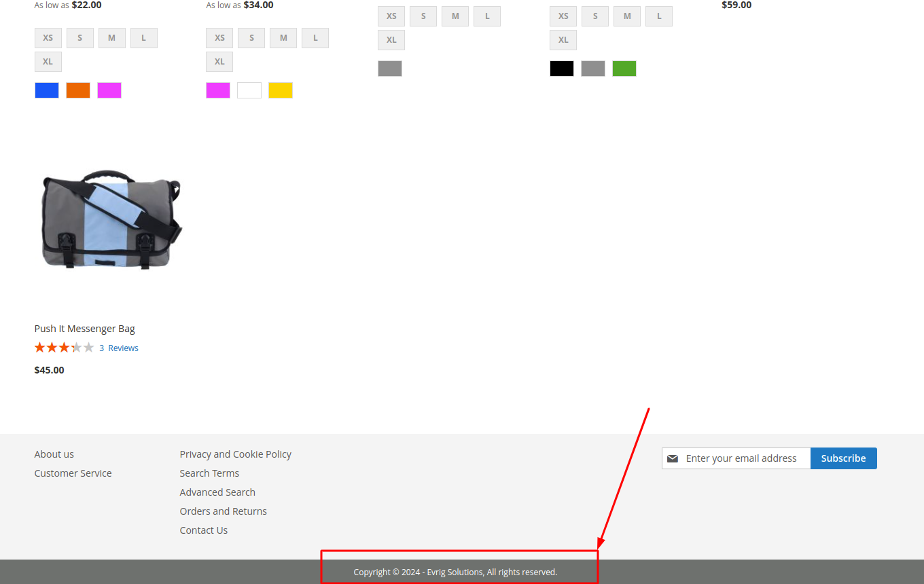Select the blue color swatch
This screenshot has width=924, height=584.
pyautogui.click(x=47, y=90)
